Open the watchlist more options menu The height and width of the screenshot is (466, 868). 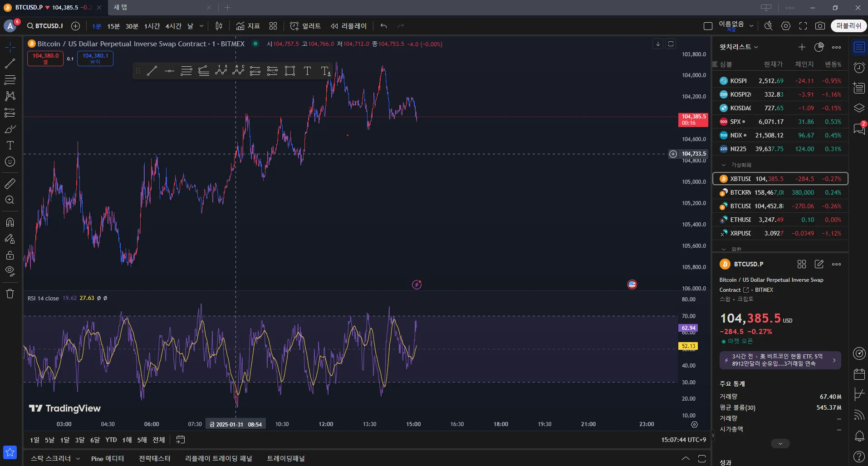[837, 47]
